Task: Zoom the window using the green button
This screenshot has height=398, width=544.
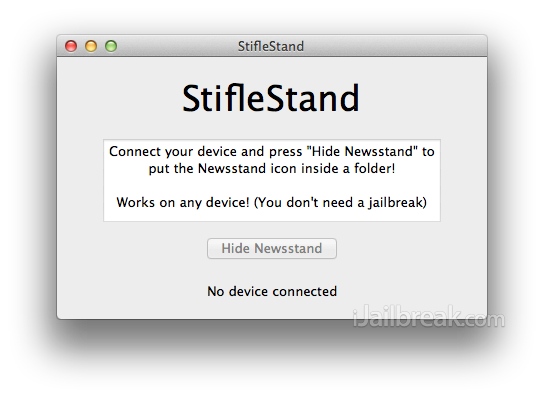Action: (111, 46)
